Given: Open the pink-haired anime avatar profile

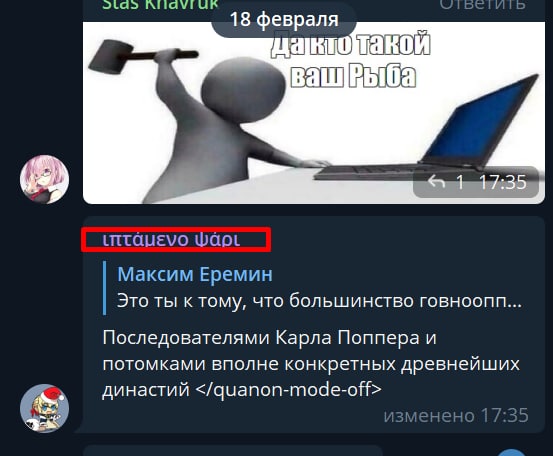Looking at the screenshot, I should point(44,179).
